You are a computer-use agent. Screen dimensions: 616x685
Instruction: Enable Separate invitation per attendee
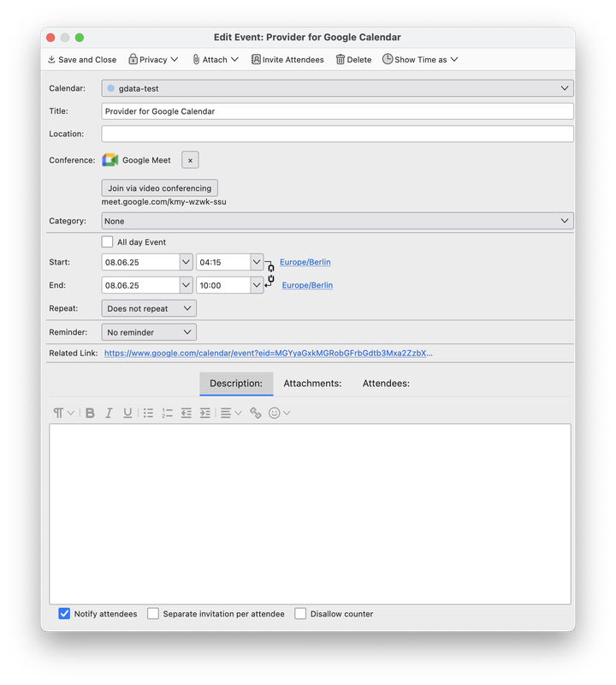(x=153, y=613)
